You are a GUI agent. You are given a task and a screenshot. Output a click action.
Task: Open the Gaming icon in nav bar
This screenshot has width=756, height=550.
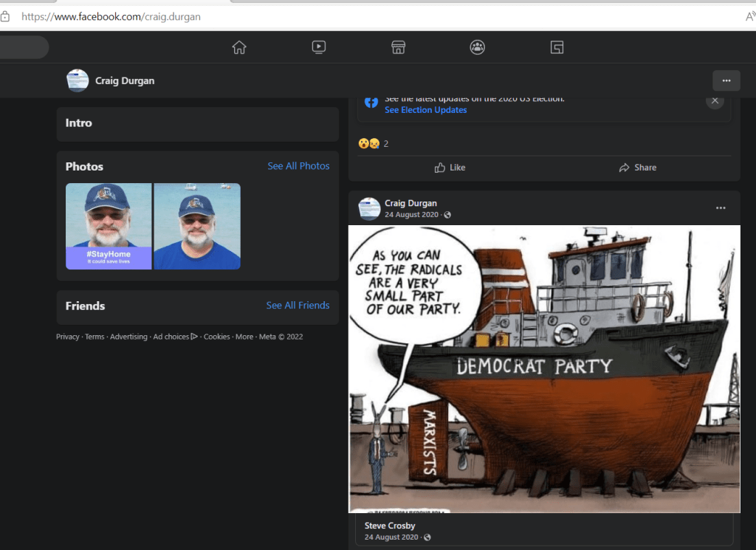pos(557,47)
